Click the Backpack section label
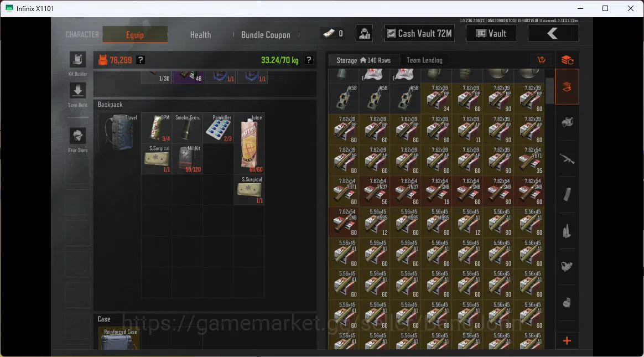Image resolution: width=644 pixels, height=357 pixels. (110, 105)
